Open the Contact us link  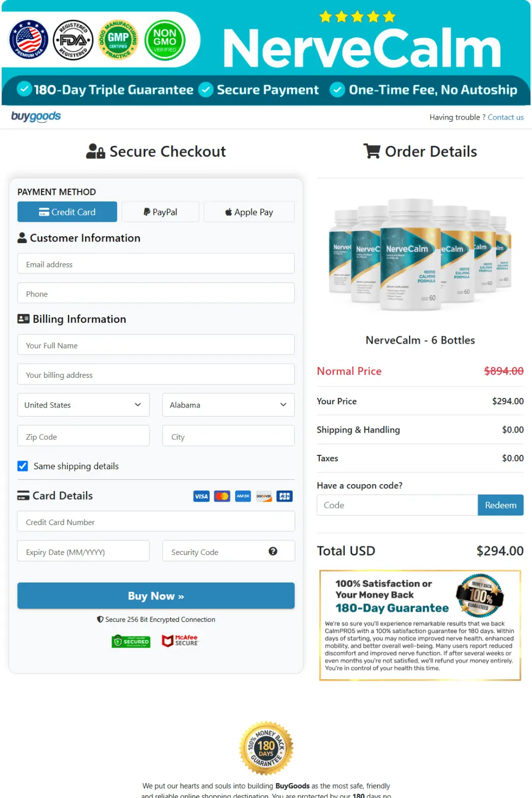pyautogui.click(x=505, y=117)
